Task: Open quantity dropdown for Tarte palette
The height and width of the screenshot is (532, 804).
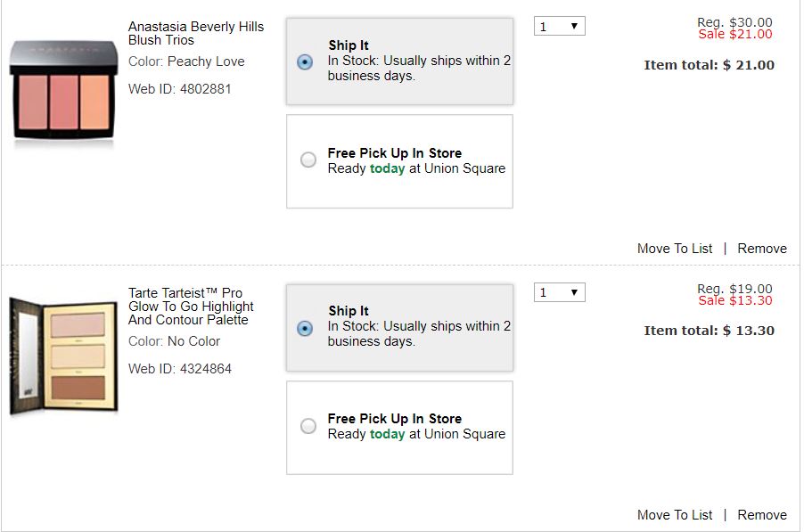Action: [560, 292]
